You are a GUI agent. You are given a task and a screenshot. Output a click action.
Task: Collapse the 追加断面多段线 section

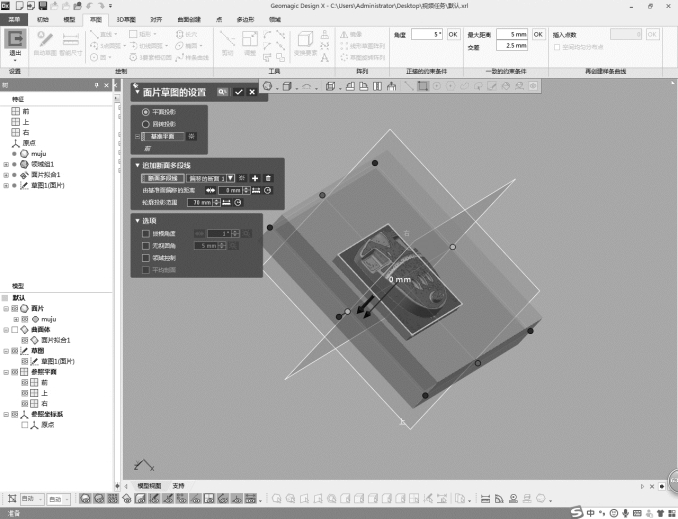pos(137,164)
